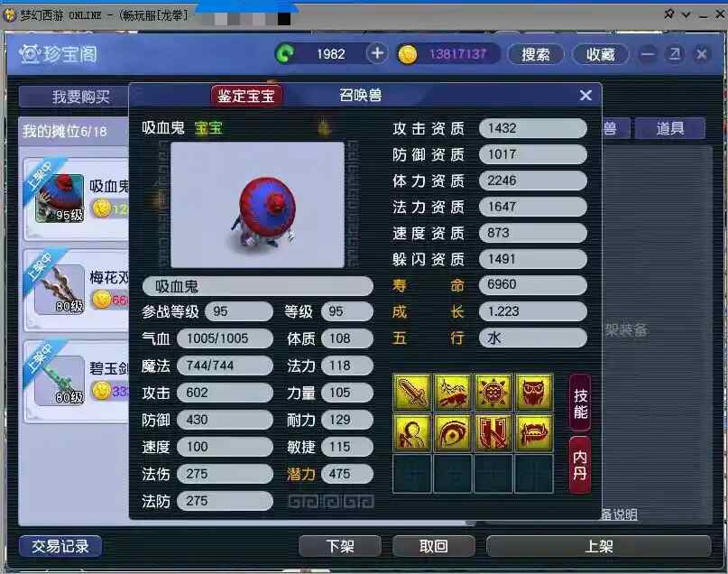
Task: Switch to the 道具 tab
Action: pos(670,128)
